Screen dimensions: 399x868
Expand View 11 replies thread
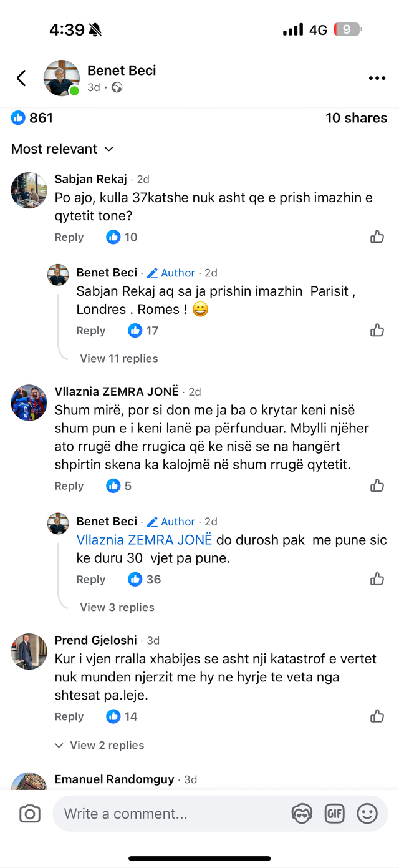pyautogui.click(x=118, y=358)
